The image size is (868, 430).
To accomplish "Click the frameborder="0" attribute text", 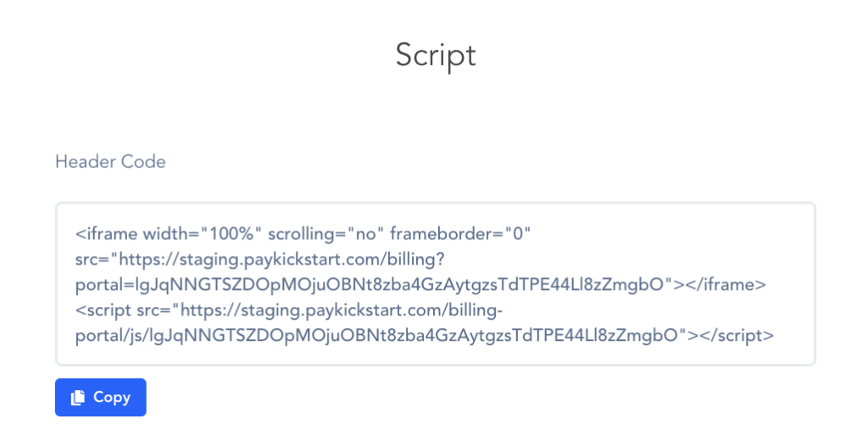I will 459,232.
